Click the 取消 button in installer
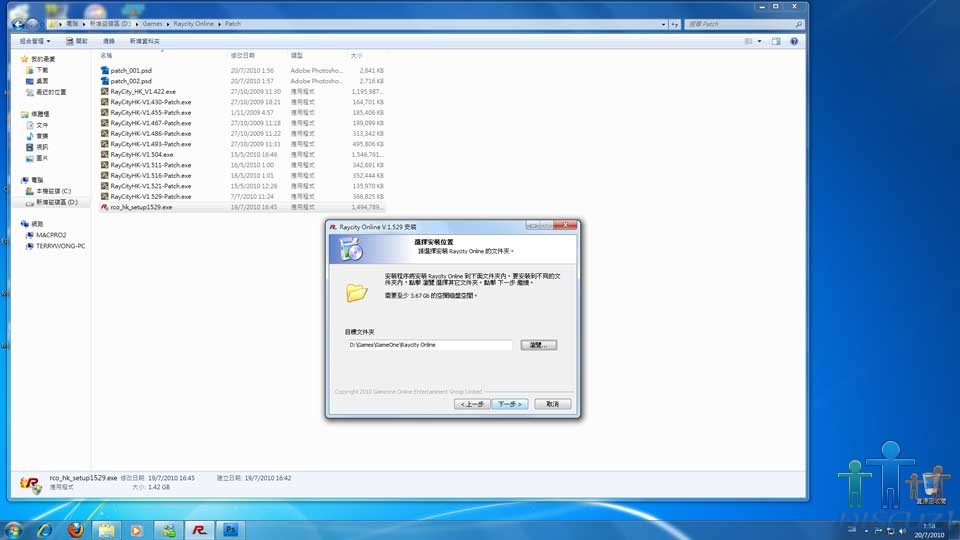This screenshot has width=960, height=540. point(553,404)
